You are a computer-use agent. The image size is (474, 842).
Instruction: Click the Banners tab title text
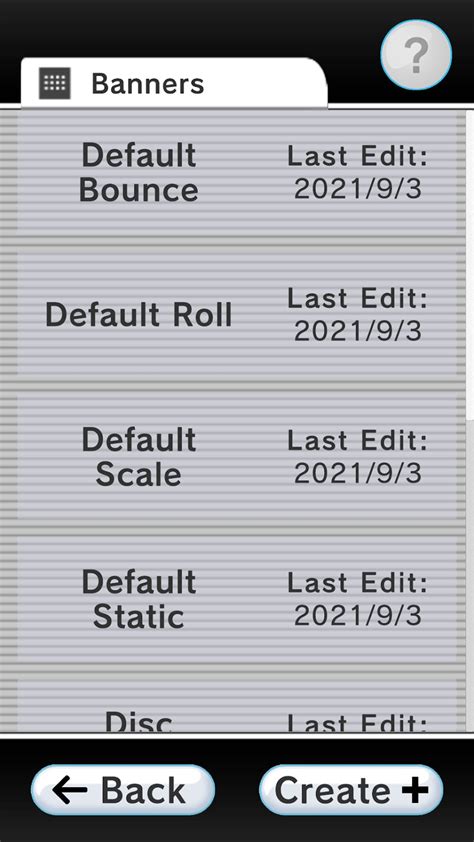click(x=148, y=84)
